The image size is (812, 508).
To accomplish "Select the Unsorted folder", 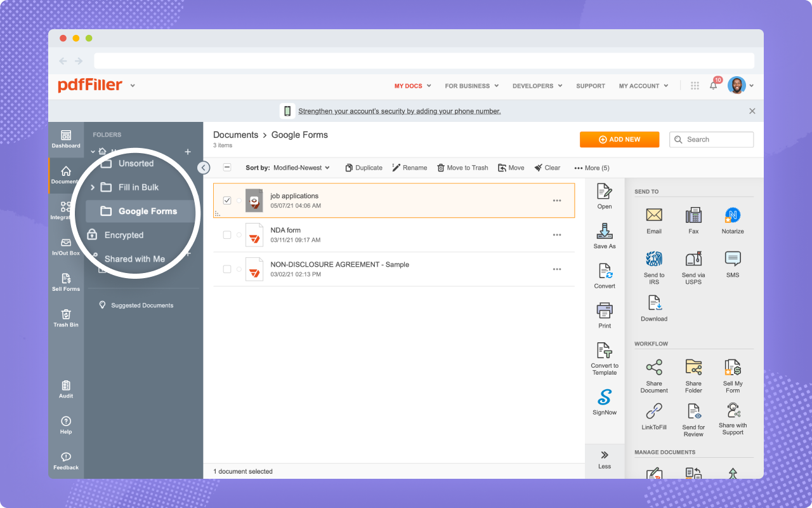I will [x=136, y=163].
